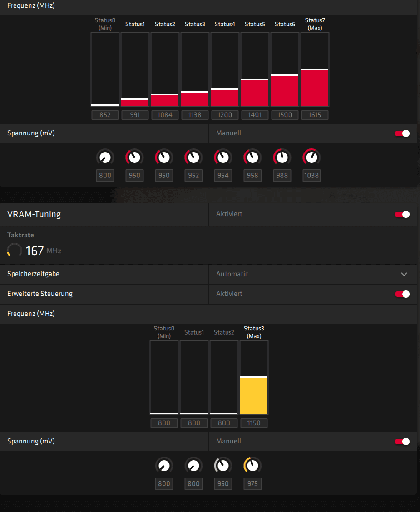Screen dimensions: 420x512
Task: Select the 991 MHz frequency field
Action: [135, 115]
